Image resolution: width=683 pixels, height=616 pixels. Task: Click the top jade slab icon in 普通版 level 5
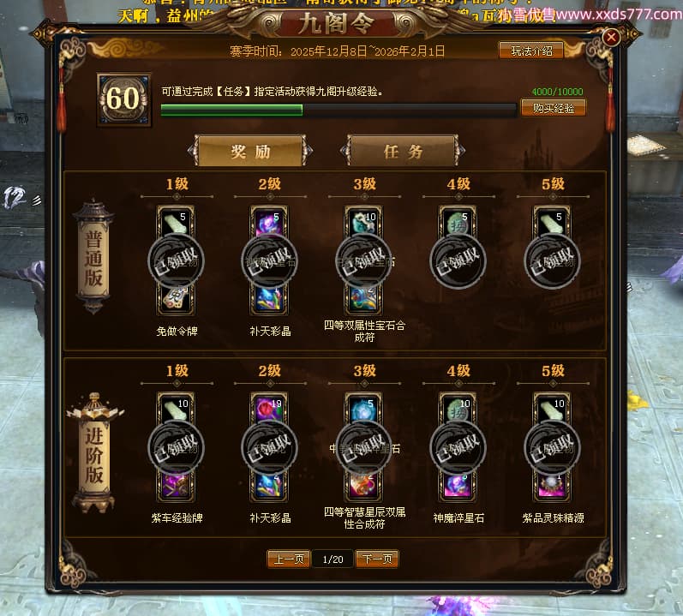(x=552, y=222)
